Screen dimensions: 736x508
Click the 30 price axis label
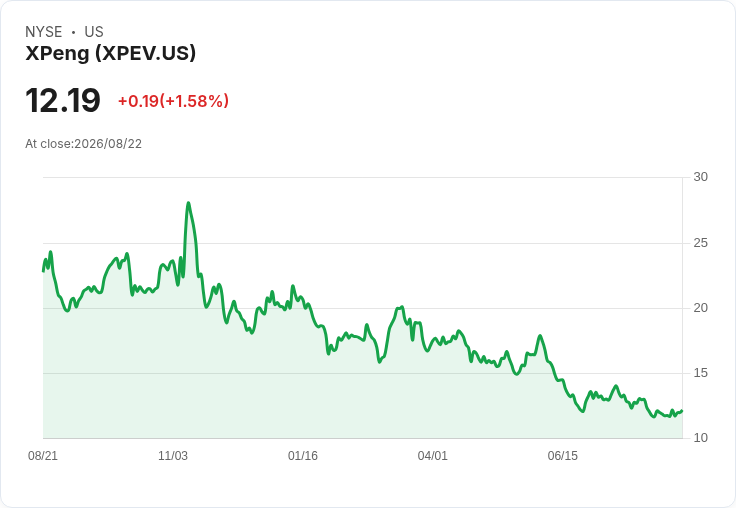(x=700, y=177)
